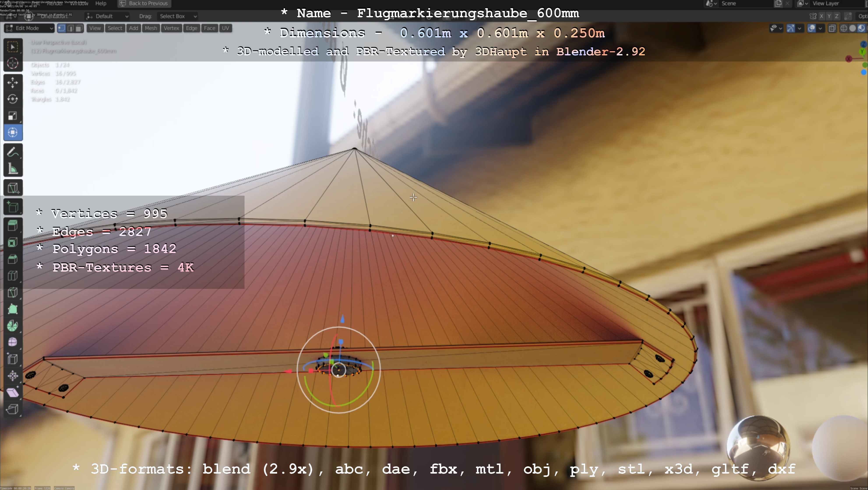Choose the Move tool

13,83
